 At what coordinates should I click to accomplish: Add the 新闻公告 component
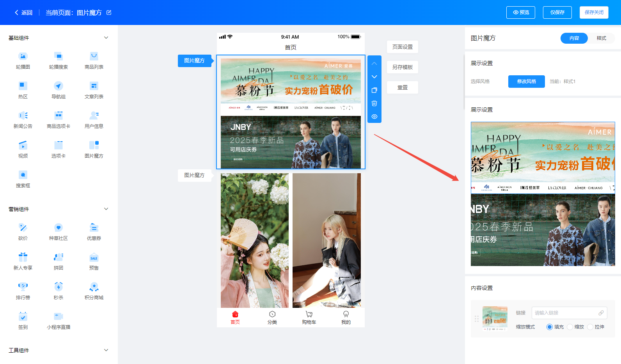point(23,120)
